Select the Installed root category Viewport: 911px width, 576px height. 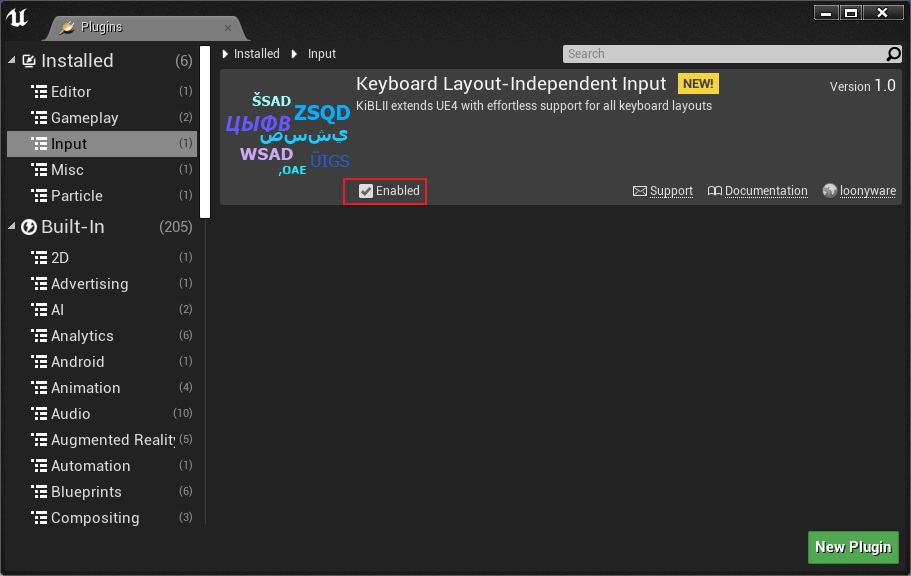coord(102,60)
